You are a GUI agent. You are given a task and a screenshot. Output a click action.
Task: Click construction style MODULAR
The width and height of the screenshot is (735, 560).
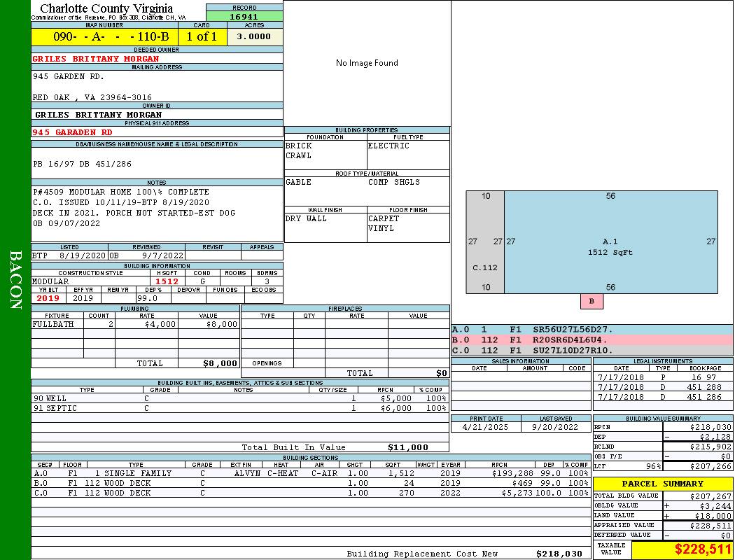50,281
